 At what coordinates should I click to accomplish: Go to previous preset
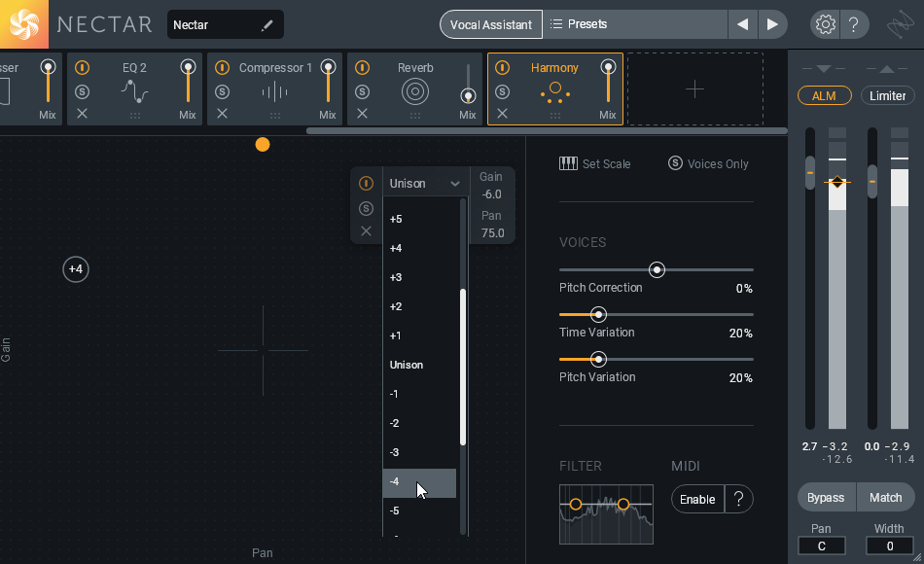pos(742,24)
